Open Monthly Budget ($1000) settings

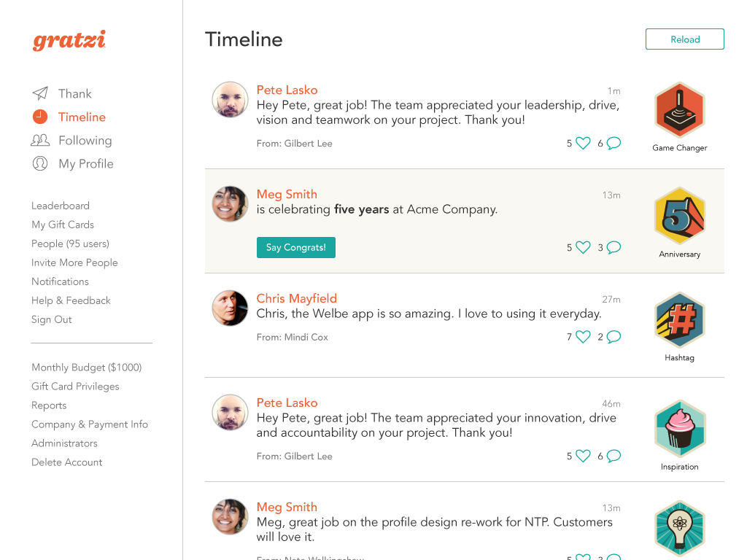point(87,367)
